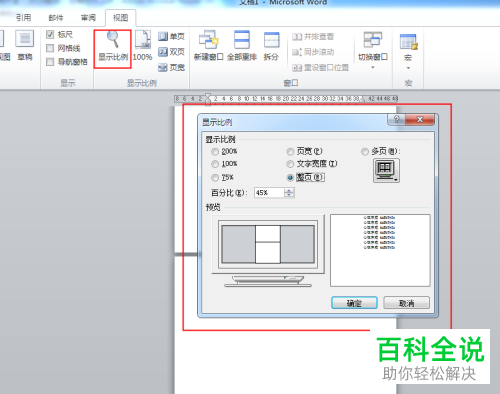Click the text sample preview pane
The height and width of the screenshot is (394, 500).
point(380,250)
